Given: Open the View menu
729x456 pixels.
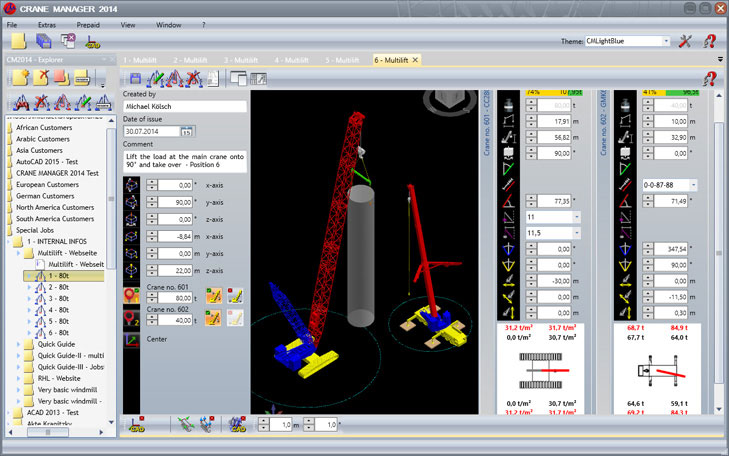Looking at the screenshot, I should tap(128, 25).
